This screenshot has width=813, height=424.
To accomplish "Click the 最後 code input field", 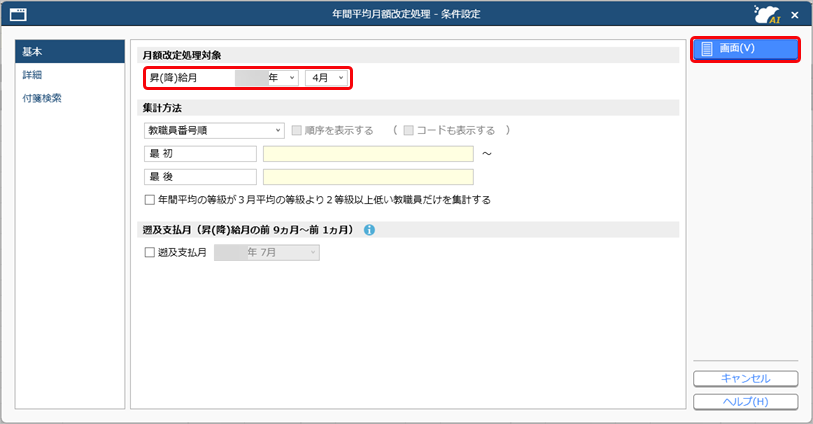I will pyautogui.click(x=200, y=177).
